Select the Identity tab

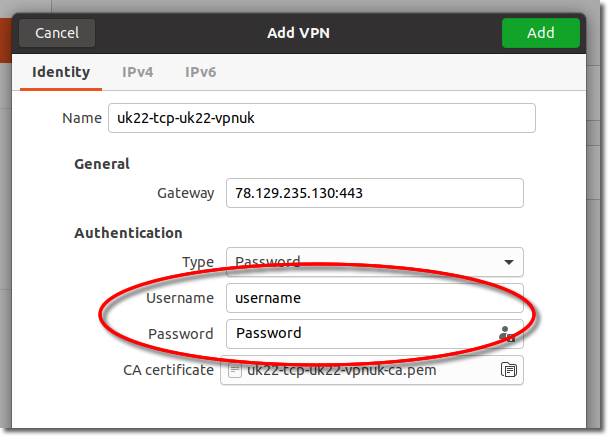(x=61, y=72)
